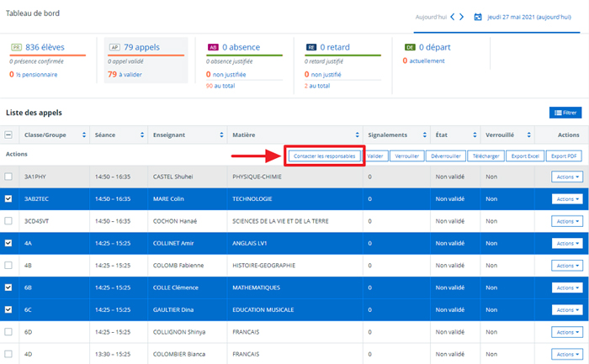Open the Filtrer filter button
589x364 pixels.
(x=565, y=112)
